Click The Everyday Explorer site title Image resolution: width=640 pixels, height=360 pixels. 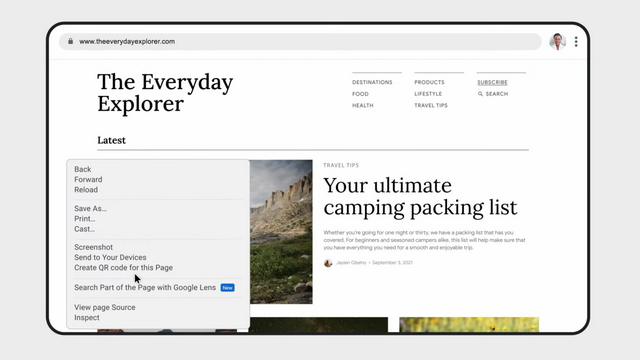pos(165,93)
